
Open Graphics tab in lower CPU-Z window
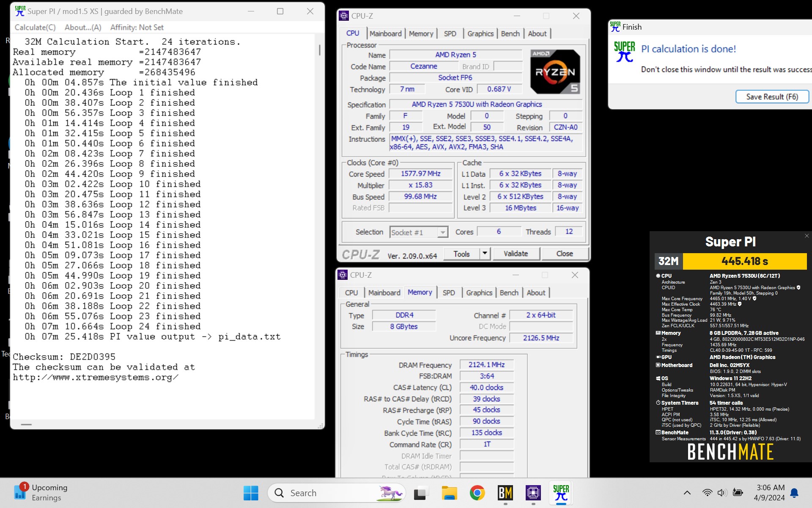[x=479, y=293]
